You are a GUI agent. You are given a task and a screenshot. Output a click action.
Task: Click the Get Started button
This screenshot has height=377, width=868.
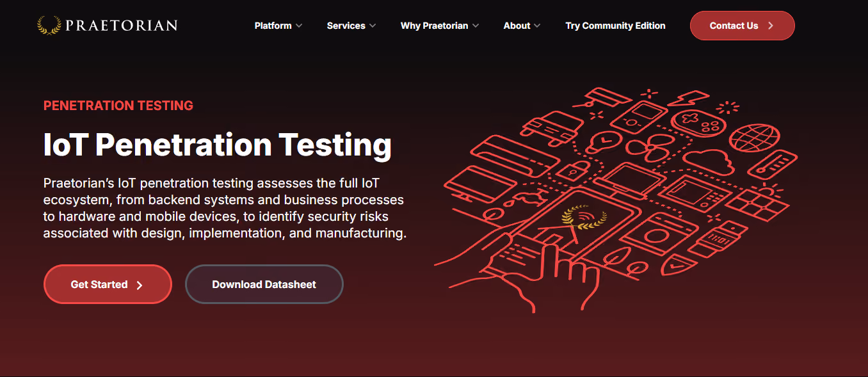coord(108,284)
